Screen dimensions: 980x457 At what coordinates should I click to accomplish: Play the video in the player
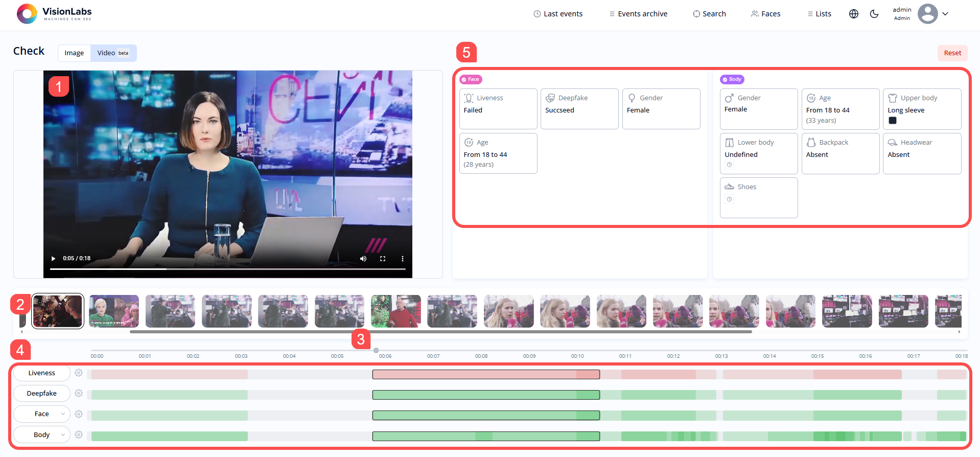(53, 259)
